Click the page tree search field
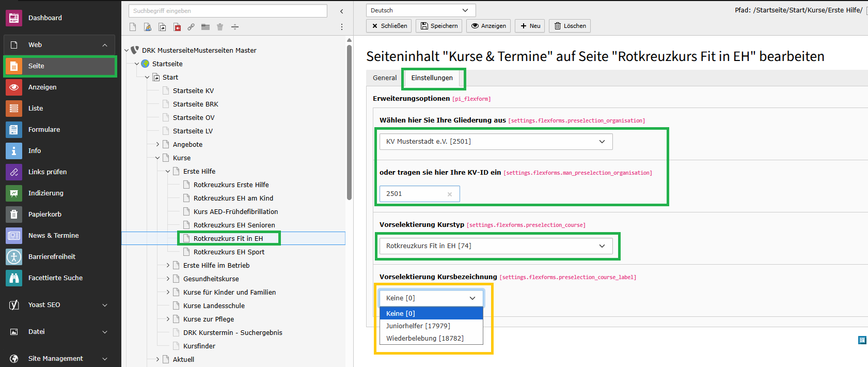Screen dimensions: 868x367 pos(228,11)
